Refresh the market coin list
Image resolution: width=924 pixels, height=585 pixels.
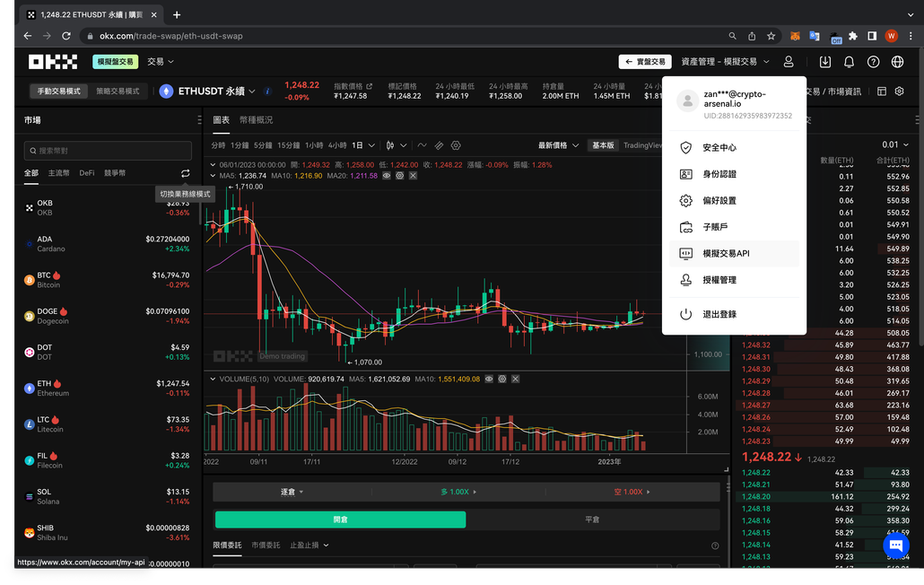click(186, 173)
